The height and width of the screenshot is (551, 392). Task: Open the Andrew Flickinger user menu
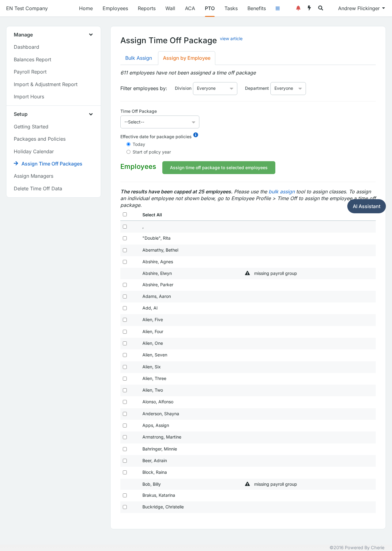click(361, 8)
